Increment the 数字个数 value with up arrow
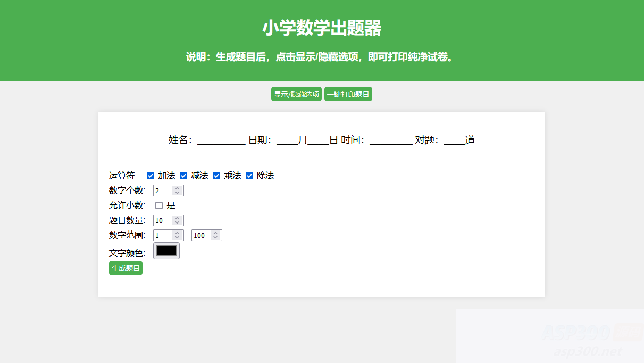Image resolution: width=644 pixels, height=363 pixels. 177,188
